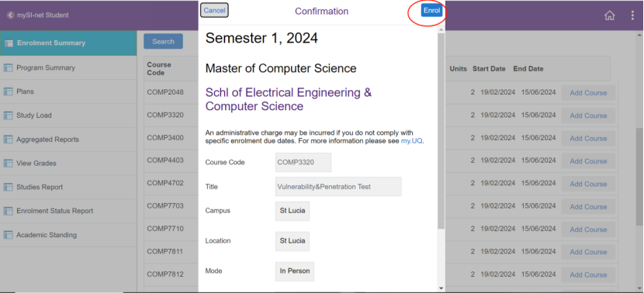Click the Plans sidebar icon
This screenshot has height=293, width=644.
click(9, 92)
